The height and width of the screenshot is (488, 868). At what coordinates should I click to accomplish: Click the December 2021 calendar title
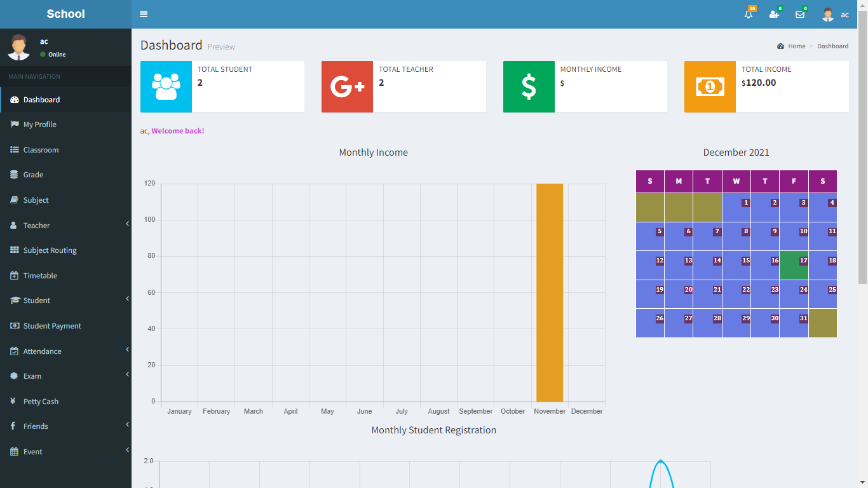[736, 152]
